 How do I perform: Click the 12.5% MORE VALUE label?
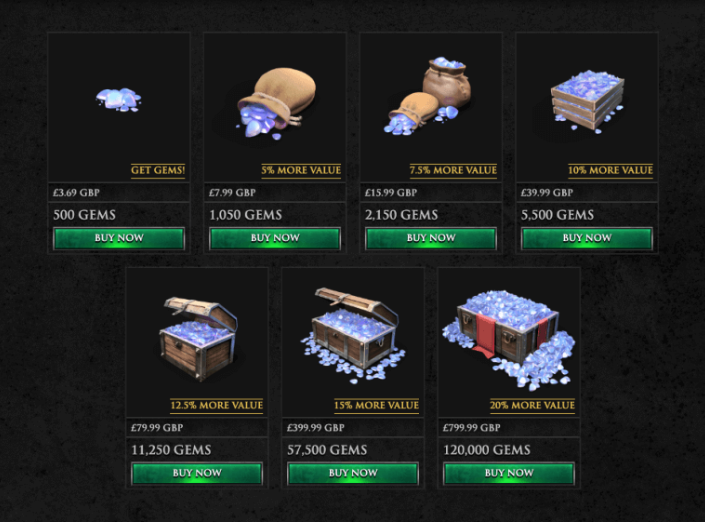pos(216,406)
